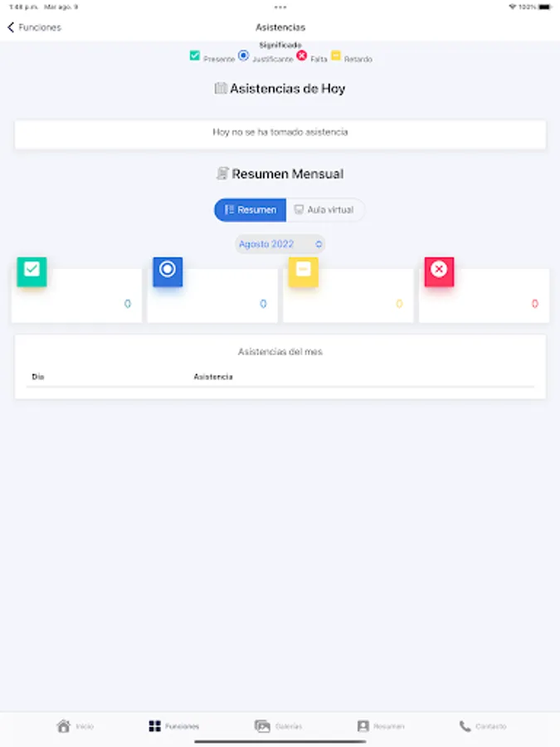Image resolution: width=560 pixels, height=747 pixels.
Task: Click the Presente legend checkbox icon
Action: (195, 56)
